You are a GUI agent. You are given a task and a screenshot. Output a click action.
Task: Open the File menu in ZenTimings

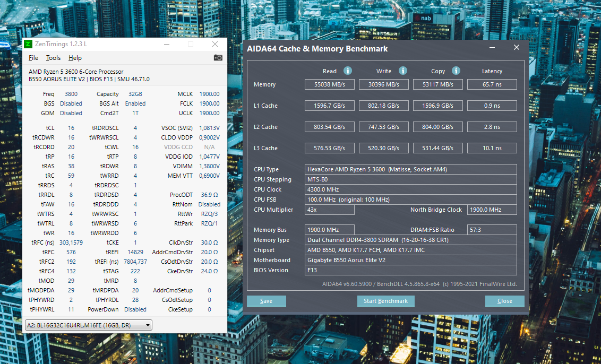[33, 58]
